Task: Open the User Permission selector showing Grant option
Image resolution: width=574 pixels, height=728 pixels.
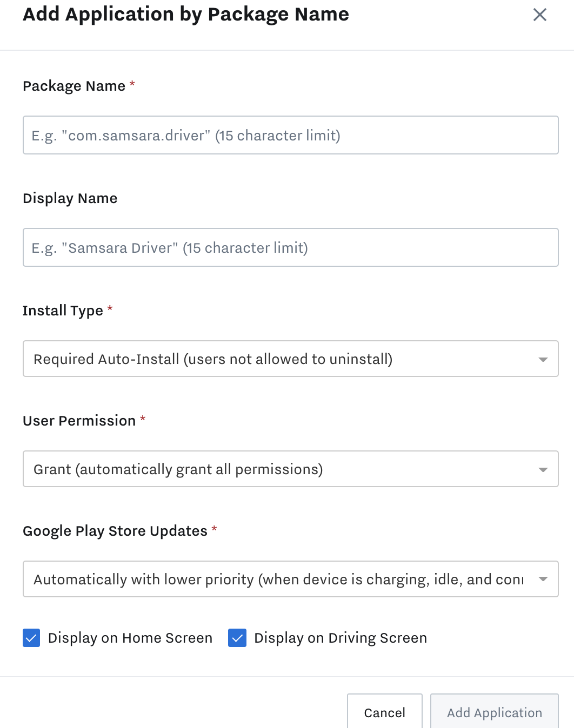Action: pyautogui.click(x=291, y=469)
